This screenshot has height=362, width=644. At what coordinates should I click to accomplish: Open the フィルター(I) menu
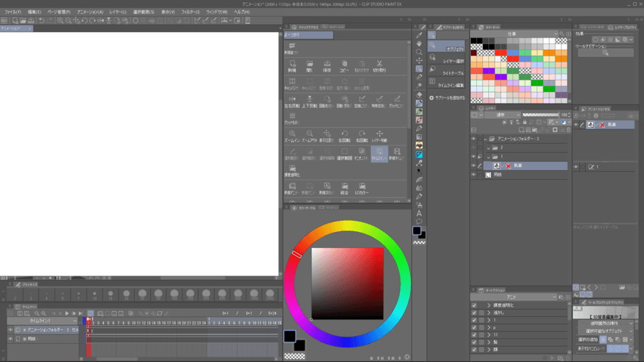[191, 12]
